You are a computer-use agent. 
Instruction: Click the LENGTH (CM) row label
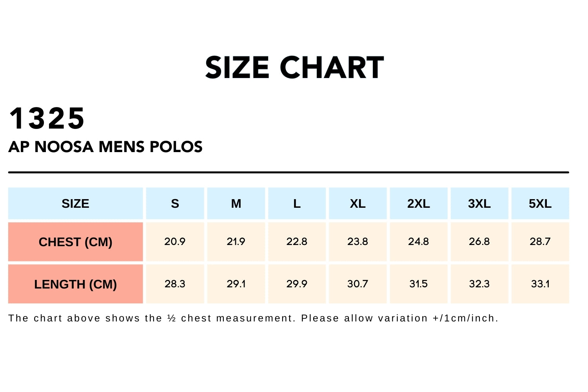(x=75, y=284)
